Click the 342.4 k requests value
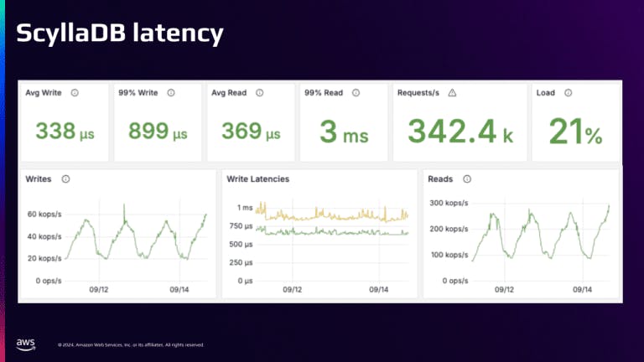 click(x=460, y=131)
